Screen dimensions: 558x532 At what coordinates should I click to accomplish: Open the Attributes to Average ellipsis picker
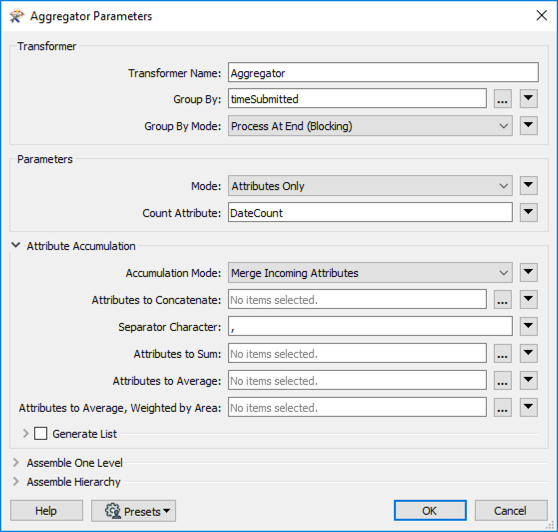[502, 380]
